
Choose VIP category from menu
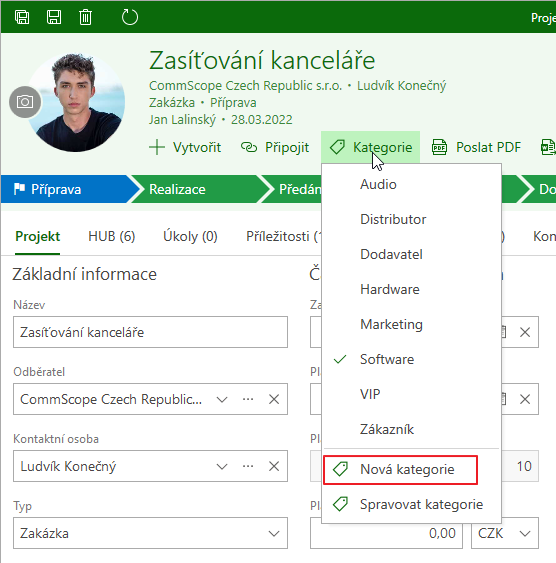pyautogui.click(x=411, y=395)
